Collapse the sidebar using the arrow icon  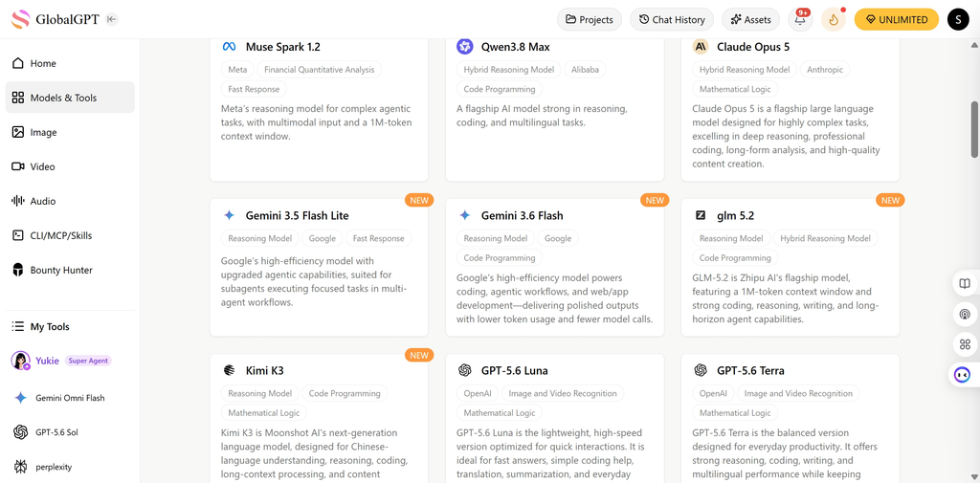pos(111,19)
